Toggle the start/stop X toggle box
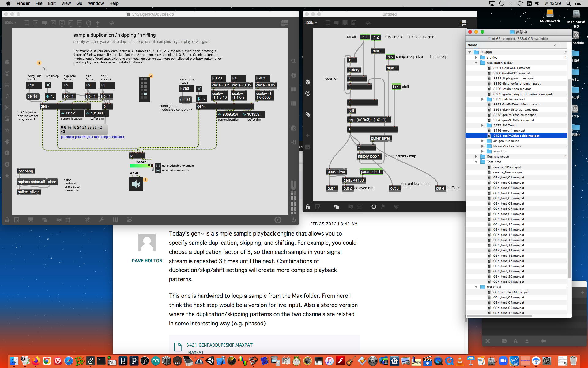The height and width of the screenshot is (368, 588). [x=48, y=85]
